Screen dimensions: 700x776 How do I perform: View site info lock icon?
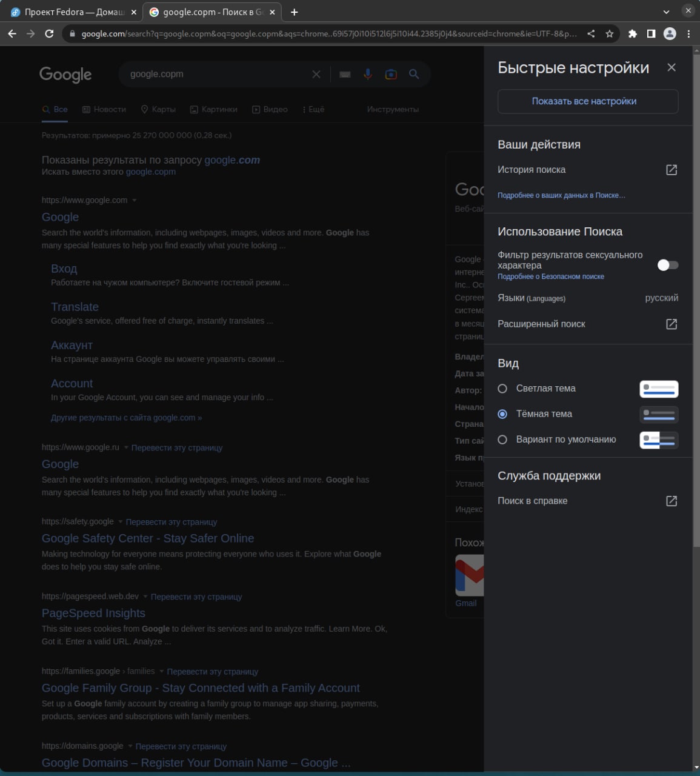(72, 34)
